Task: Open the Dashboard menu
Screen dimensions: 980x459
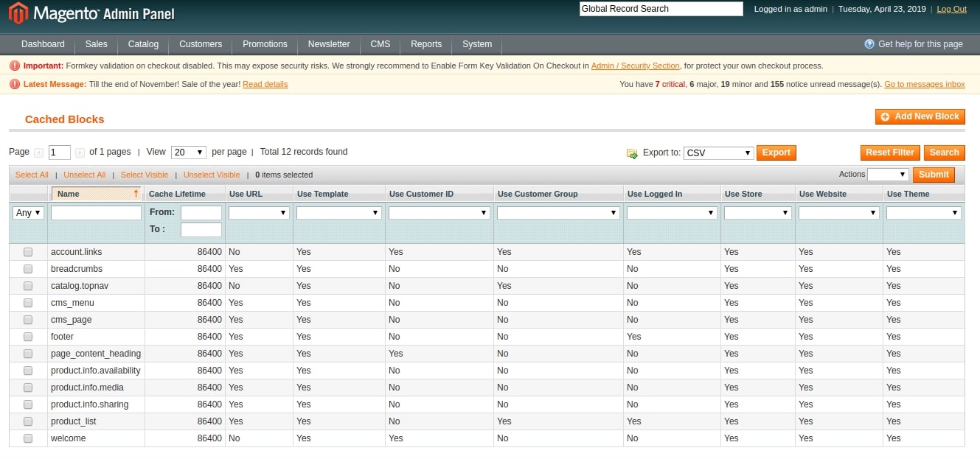Action: pos(43,44)
